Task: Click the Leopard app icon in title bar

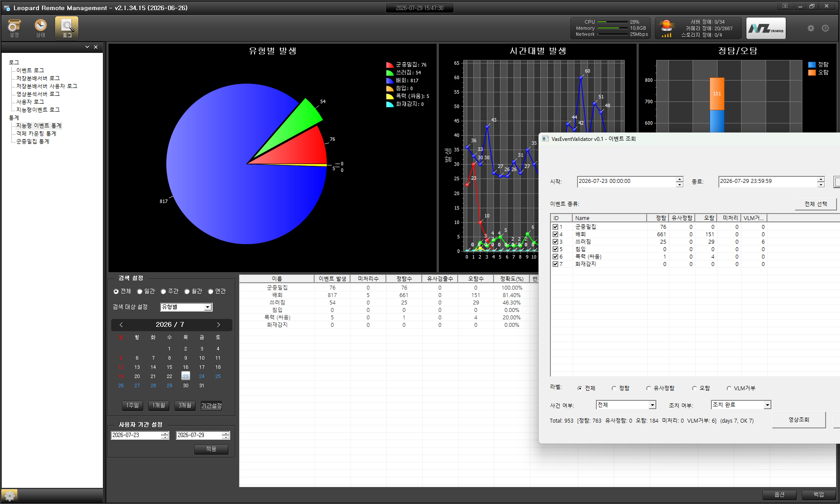Action: point(7,8)
